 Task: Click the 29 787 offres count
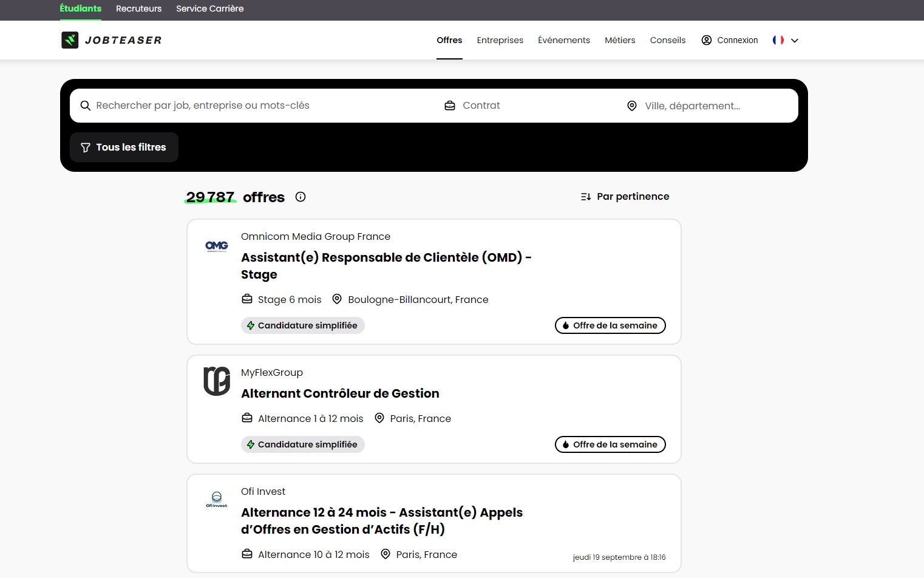[x=235, y=197]
